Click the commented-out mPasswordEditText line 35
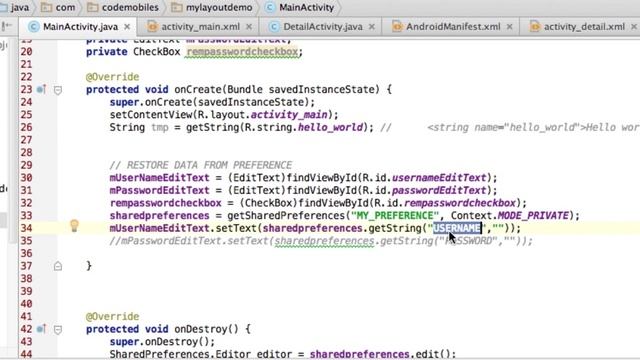This screenshot has width=640, height=360. (321, 241)
